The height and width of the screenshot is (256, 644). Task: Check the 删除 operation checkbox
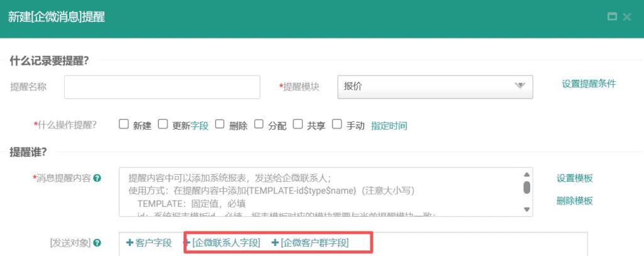[220, 124]
